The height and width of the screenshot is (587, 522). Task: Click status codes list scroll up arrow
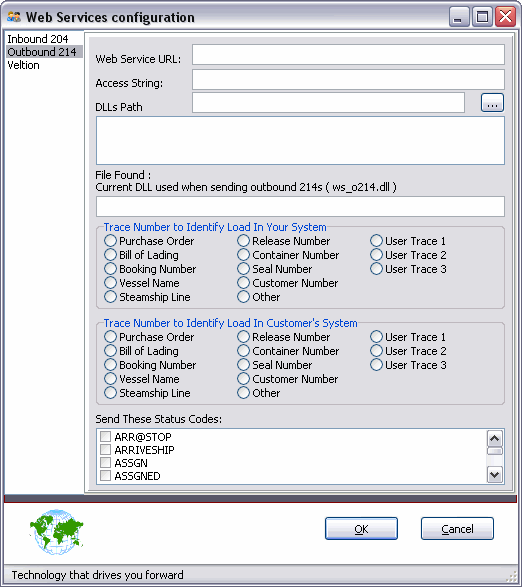pos(495,438)
